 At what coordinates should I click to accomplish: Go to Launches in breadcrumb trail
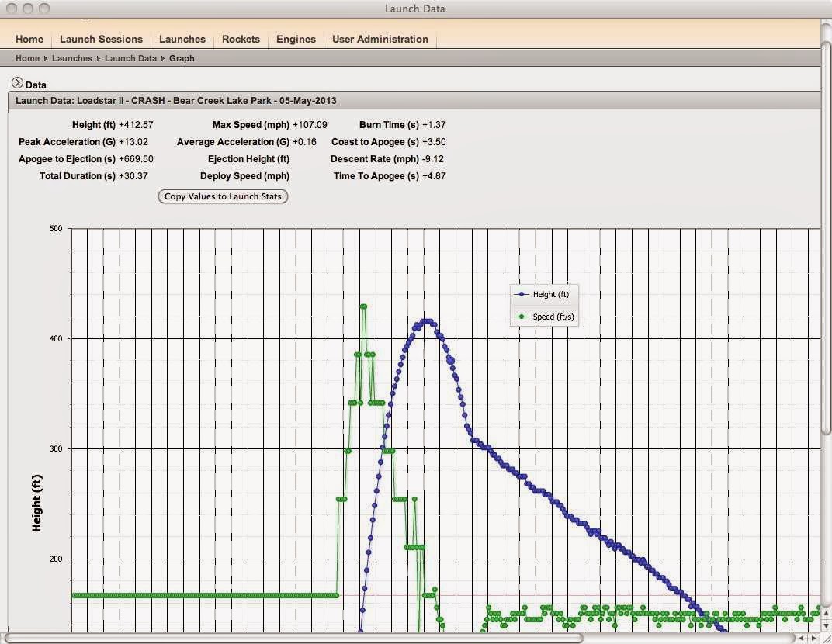tap(71, 58)
